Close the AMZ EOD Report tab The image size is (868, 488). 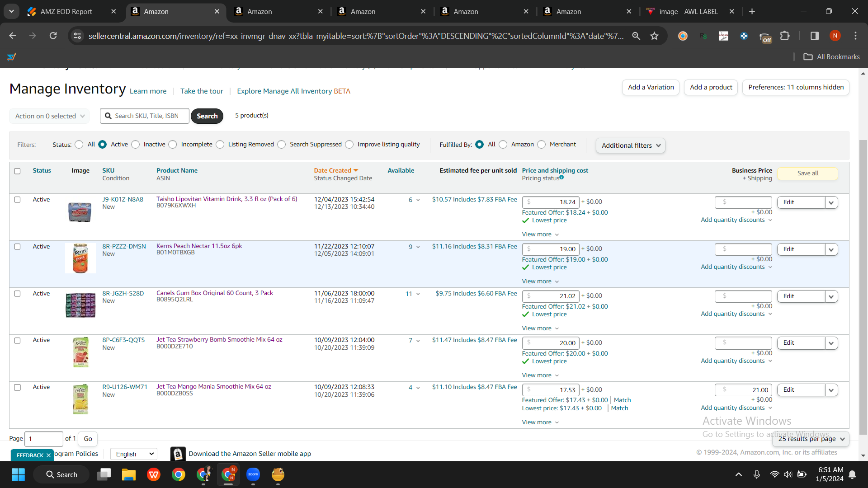pos(113,11)
